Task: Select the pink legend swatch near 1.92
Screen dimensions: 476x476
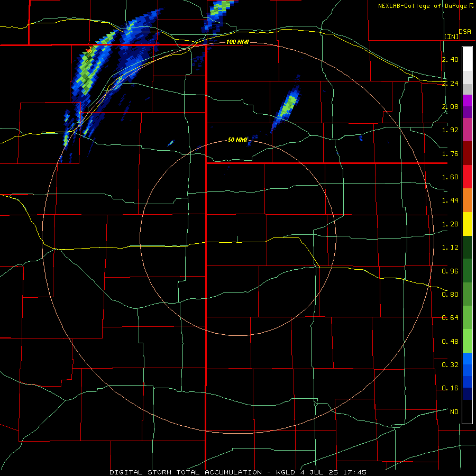Action: click(467, 130)
